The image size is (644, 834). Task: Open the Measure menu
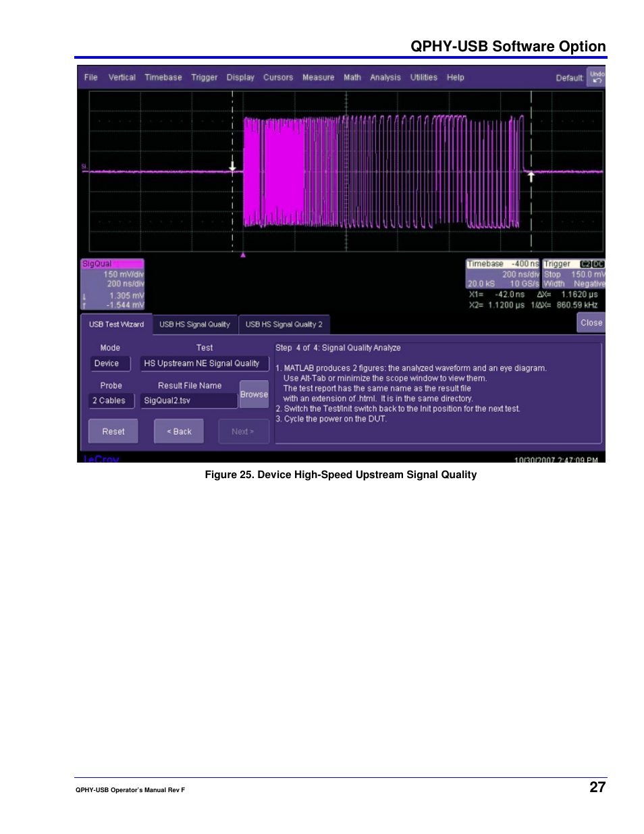(319, 78)
